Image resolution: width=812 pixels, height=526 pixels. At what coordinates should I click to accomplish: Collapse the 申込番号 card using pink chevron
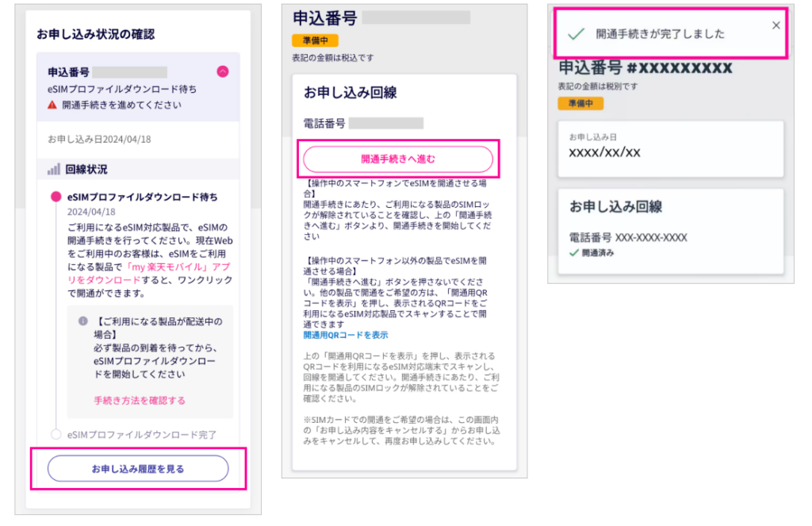[223, 71]
